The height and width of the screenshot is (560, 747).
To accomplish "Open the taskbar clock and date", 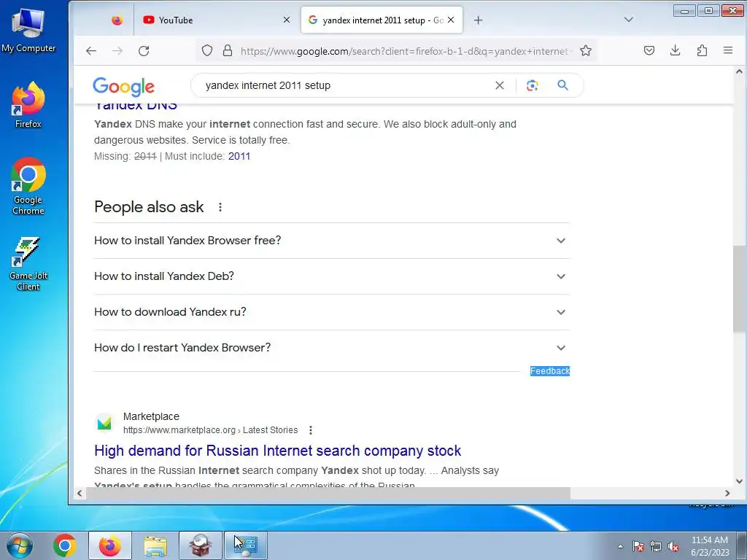I will tap(710, 546).
